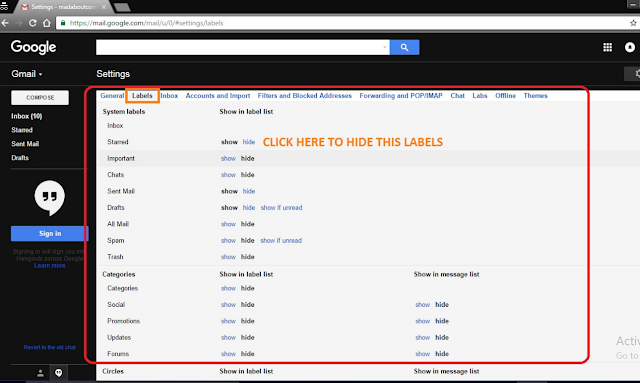This screenshot has height=383, width=640.
Task: Click the Hangouts Sign in button
Action: point(50,234)
